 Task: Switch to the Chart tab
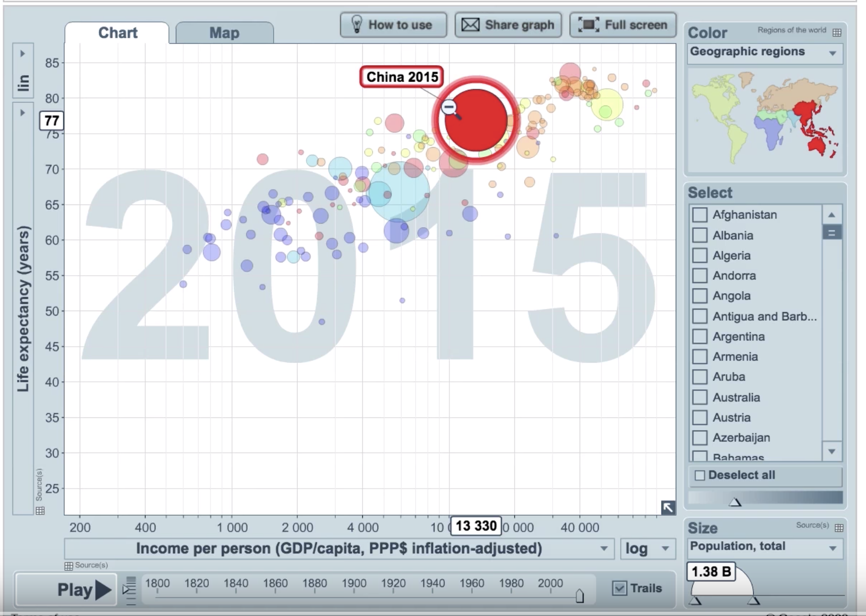click(x=117, y=33)
